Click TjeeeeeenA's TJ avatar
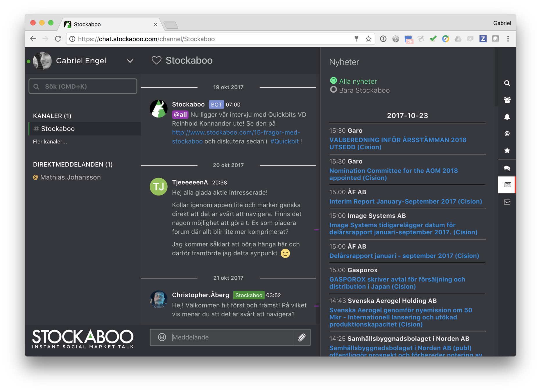The width and height of the screenshot is (541, 392). [x=158, y=186]
